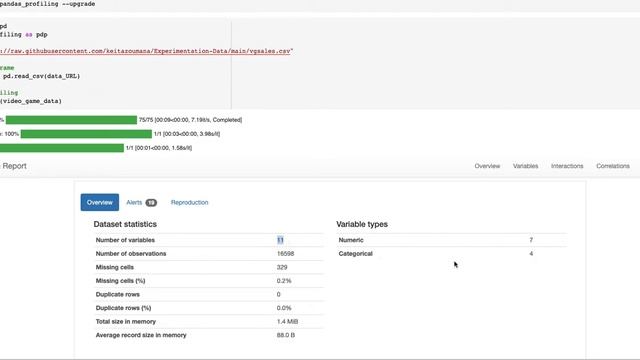Click the Number of observations value 16598
Image resolution: width=640 pixels, height=360 pixels.
pos(285,253)
